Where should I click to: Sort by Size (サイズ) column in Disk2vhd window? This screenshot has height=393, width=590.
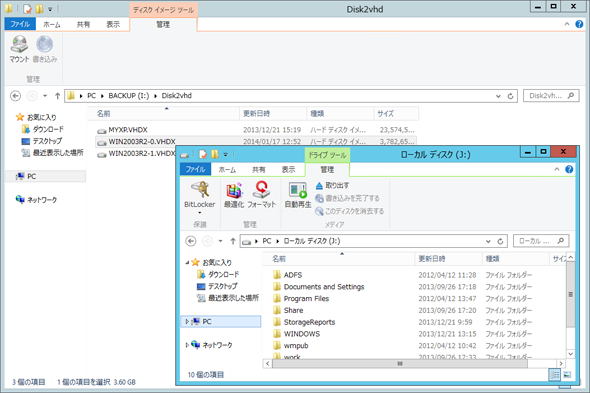[396, 113]
